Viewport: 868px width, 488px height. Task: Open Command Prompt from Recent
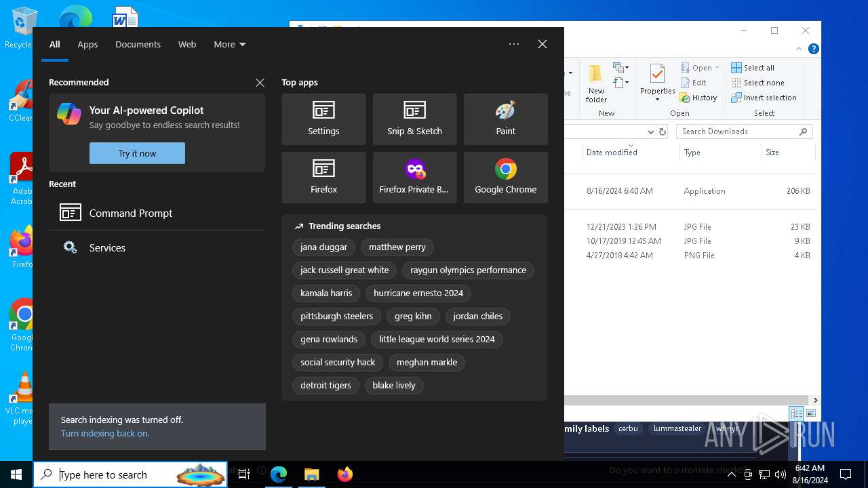point(157,213)
